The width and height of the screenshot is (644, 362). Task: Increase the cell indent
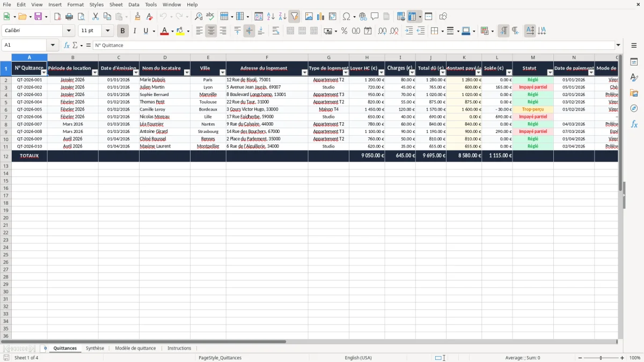pyautogui.click(x=409, y=31)
